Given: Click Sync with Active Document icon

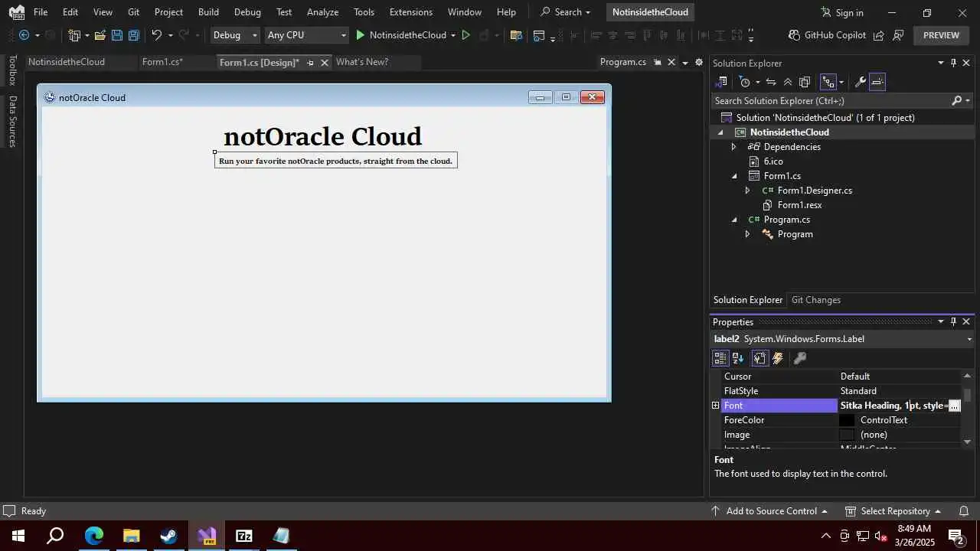Looking at the screenshot, I should click(771, 82).
